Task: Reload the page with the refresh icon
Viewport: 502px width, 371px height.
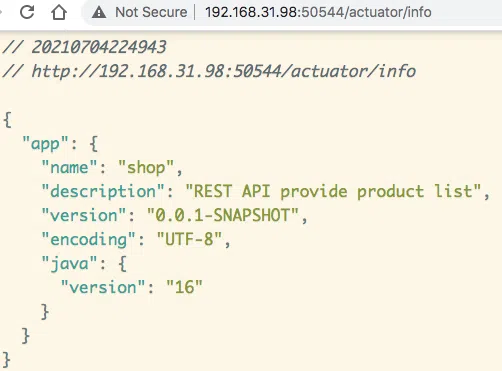Action: coord(27,12)
